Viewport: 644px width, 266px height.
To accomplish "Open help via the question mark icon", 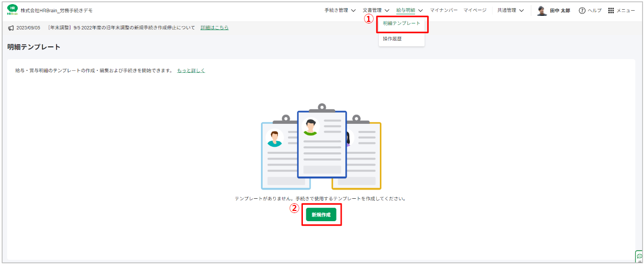I will click(x=582, y=11).
